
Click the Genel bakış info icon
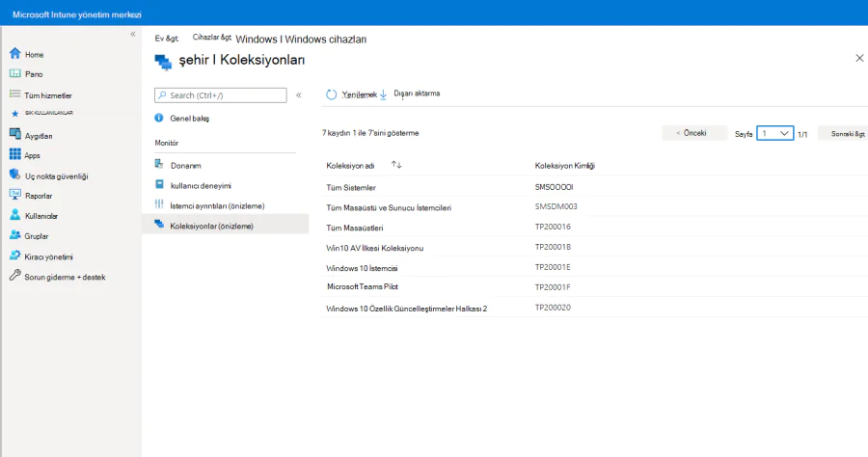click(x=159, y=118)
